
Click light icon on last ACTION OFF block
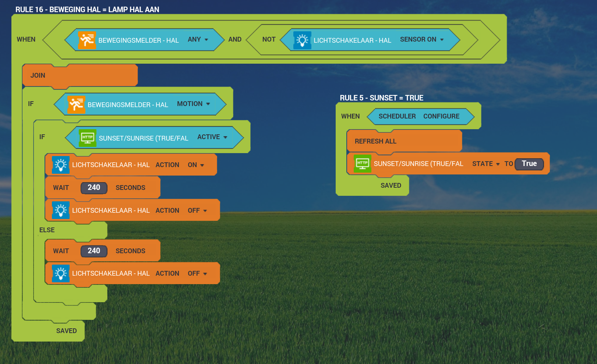pyautogui.click(x=61, y=273)
